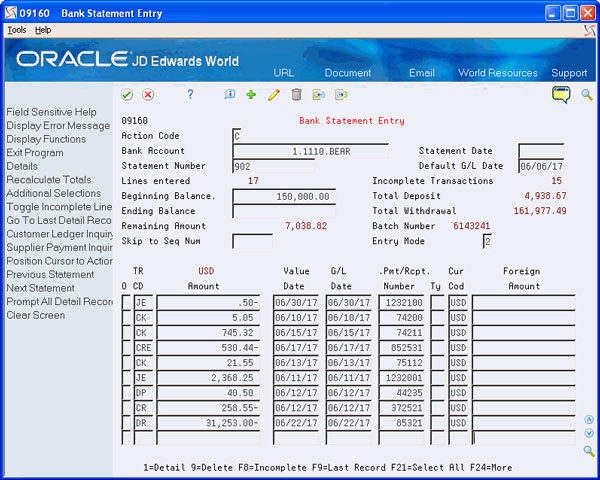Click Batch Number value 6143241
Image resolution: width=600 pixels, height=480 pixels.
(x=471, y=226)
